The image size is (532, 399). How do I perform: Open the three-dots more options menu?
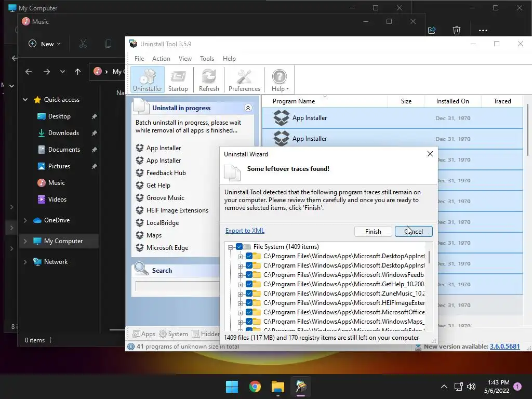point(483,30)
